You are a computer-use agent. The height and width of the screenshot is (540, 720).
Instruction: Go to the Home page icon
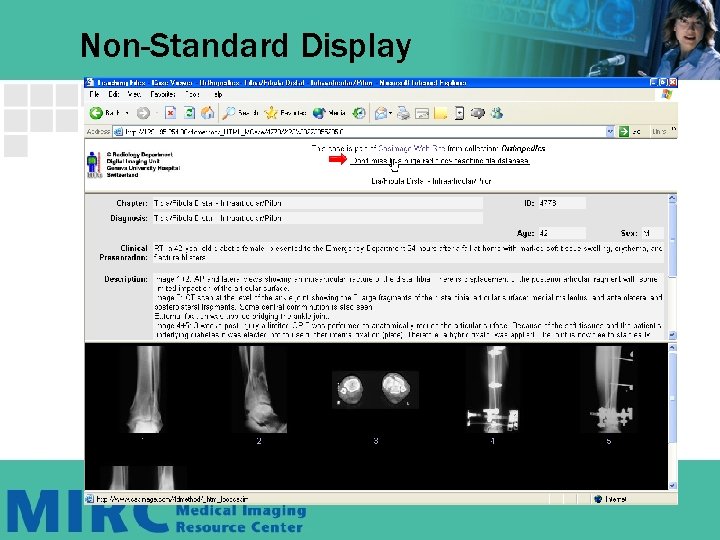(x=208, y=113)
